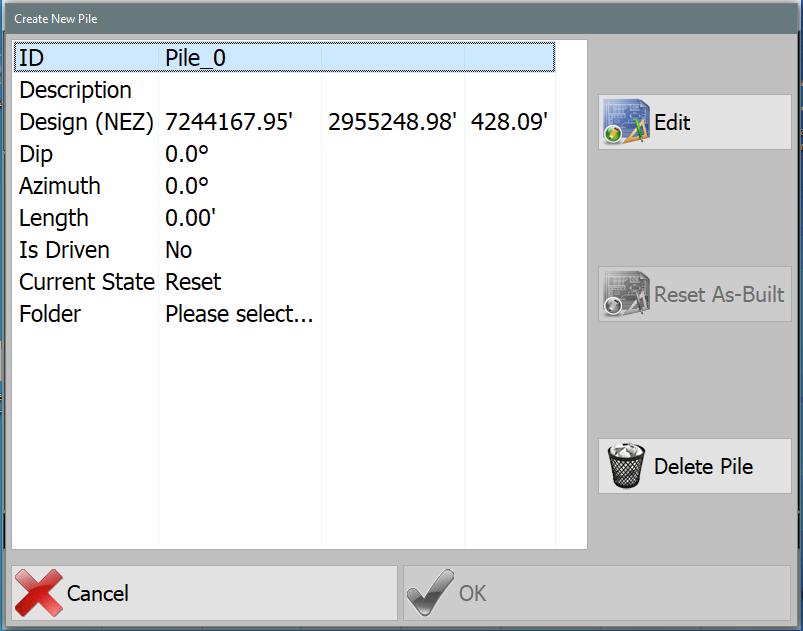This screenshot has width=803, height=631.
Task: Click the Reset As-Built icon
Action: tap(627, 294)
